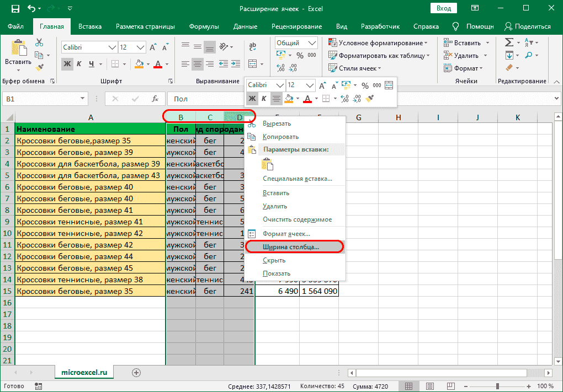Viewport: 563px width, 392px height.
Task: Click the Format Painter brush in clipboard group
Action: click(x=39, y=67)
